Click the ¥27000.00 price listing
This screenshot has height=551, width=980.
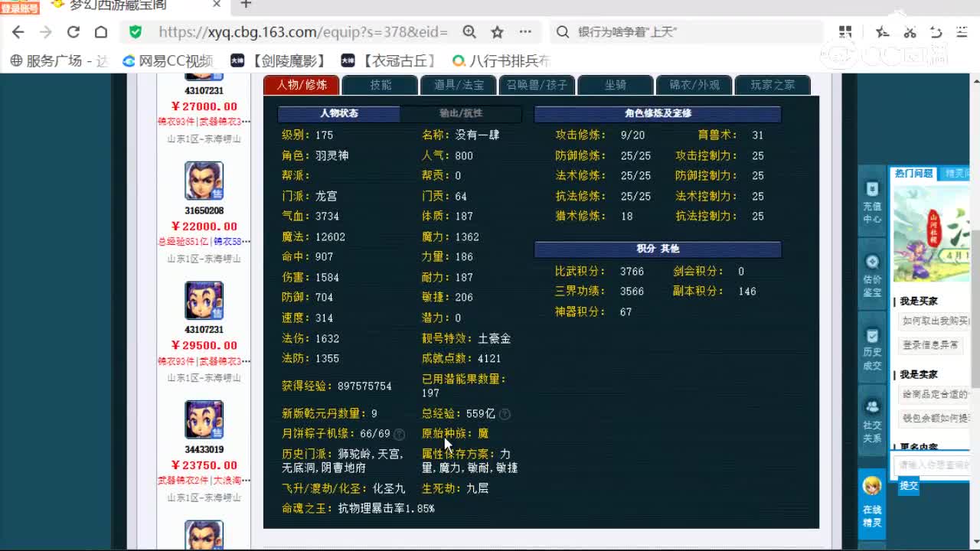click(x=204, y=106)
